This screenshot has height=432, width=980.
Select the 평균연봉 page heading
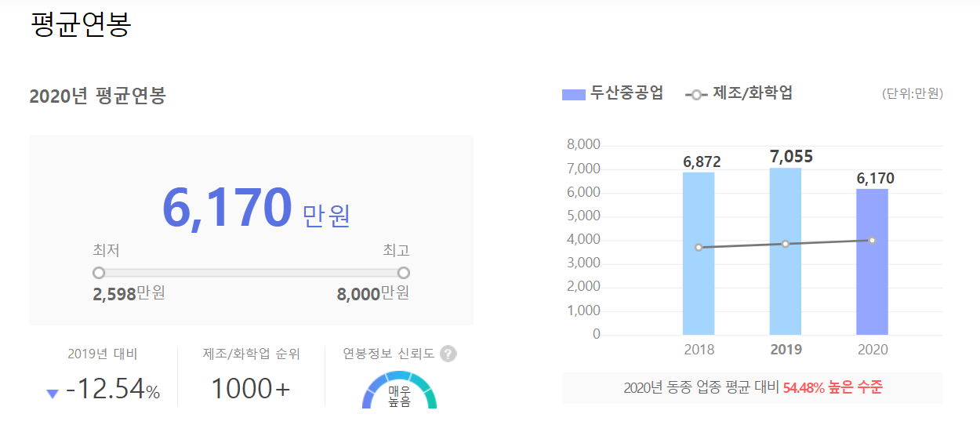click(81, 24)
